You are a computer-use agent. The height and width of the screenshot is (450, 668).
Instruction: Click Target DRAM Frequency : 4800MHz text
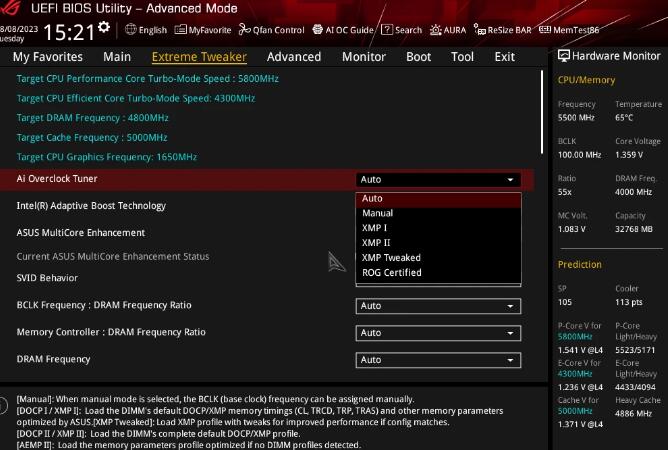click(92, 118)
